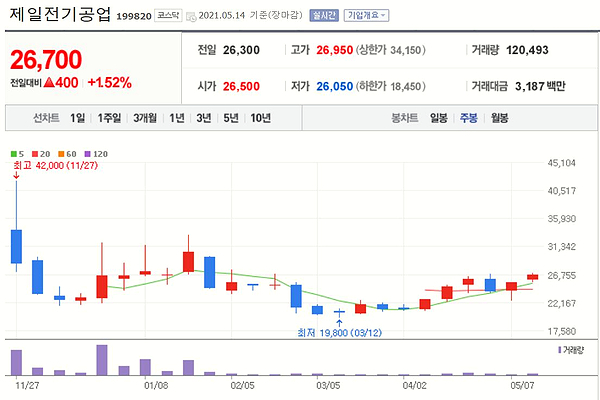The height and width of the screenshot is (400, 600).
Task: Click the tallest blue candle at 11/27
Action: [x=16, y=247]
